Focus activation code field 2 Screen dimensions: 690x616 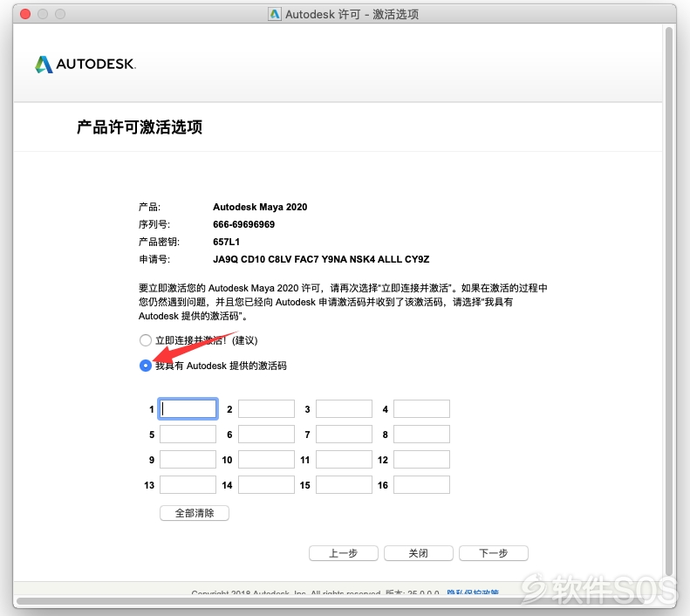tap(266, 408)
